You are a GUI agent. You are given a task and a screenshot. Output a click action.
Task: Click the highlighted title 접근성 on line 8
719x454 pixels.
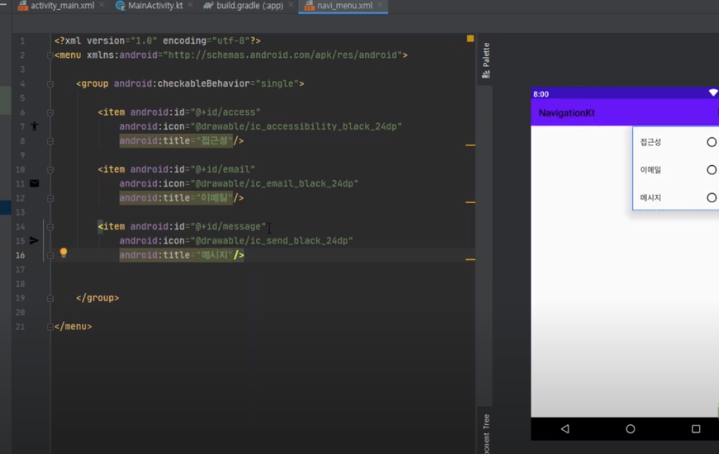tap(176, 141)
